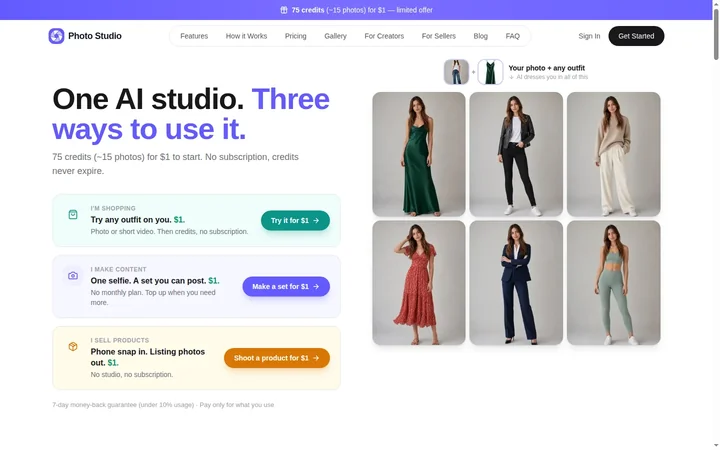The image size is (720, 450).
Task: Click 'No monthly plan. Top up' description text
Action: coord(153,298)
